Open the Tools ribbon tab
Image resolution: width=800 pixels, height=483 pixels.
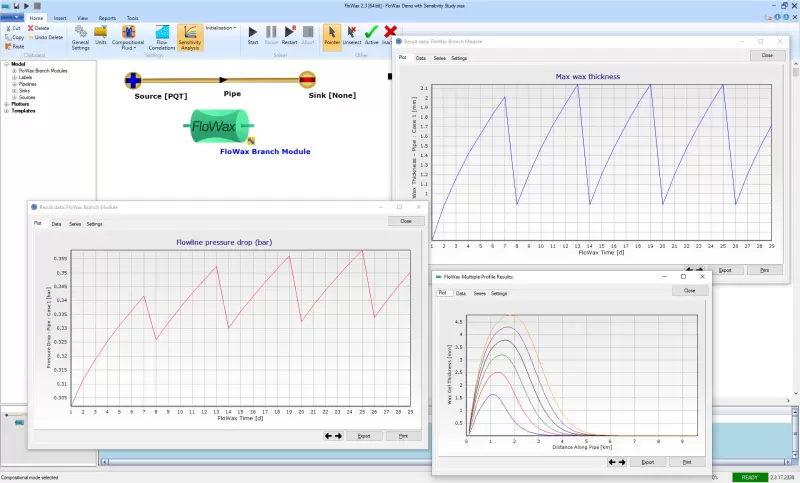[133, 18]
